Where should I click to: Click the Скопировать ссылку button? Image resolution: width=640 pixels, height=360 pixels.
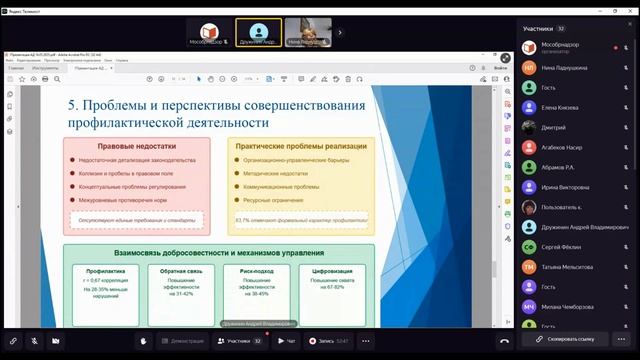click(x=565, y=339)
